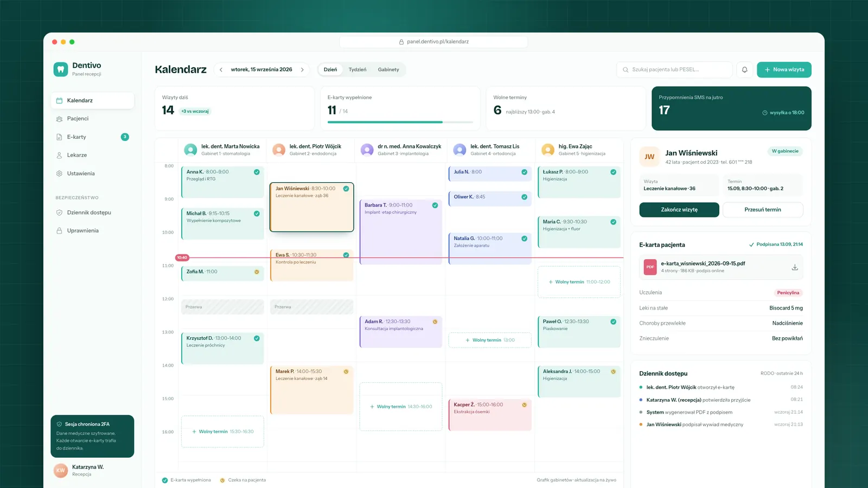This screenshot has height=488, width=868.
Task: Open E-karty in the sidebar
Action: [92, 137]
